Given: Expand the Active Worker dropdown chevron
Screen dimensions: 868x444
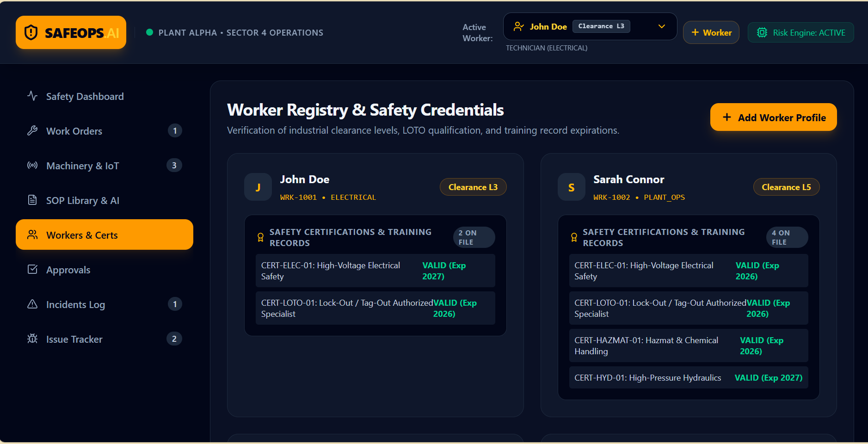Looking at the screenshot, I should point(662,26).
